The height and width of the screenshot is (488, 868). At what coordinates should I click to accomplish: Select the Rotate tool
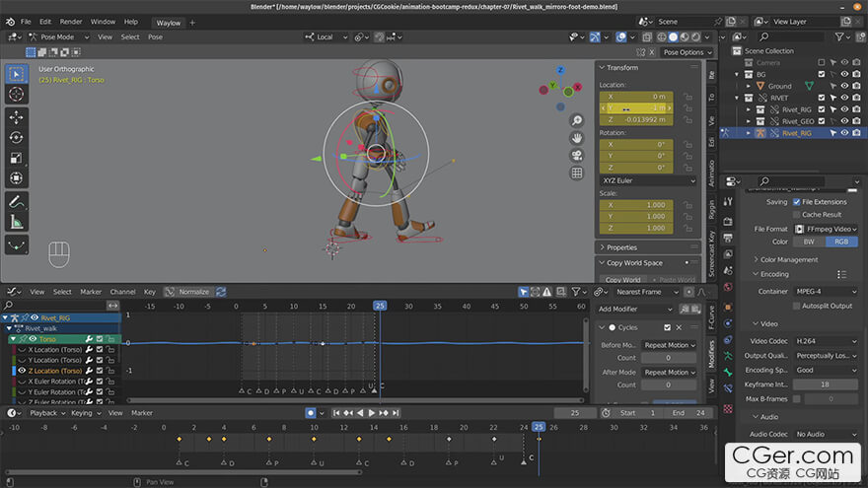(17, 137)
